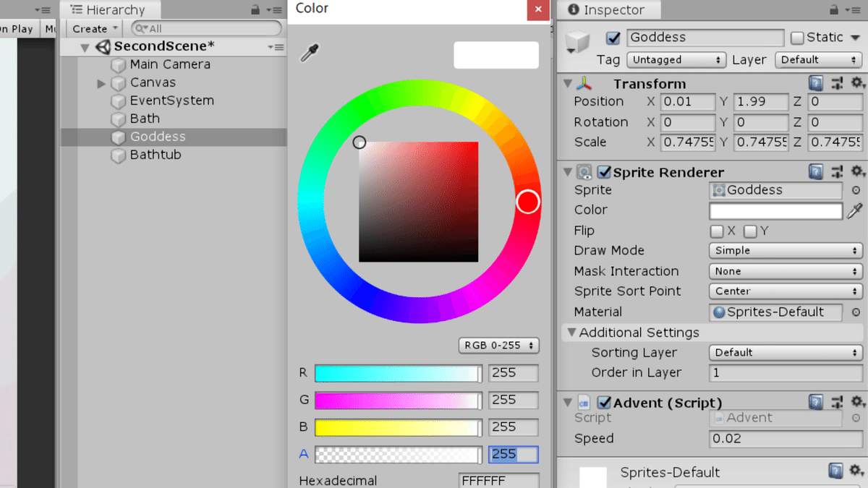Click the Hexadecimal color input field
The height and width of the screenshot is (488, 868).
pyautogui.click(x=499, y=481)
